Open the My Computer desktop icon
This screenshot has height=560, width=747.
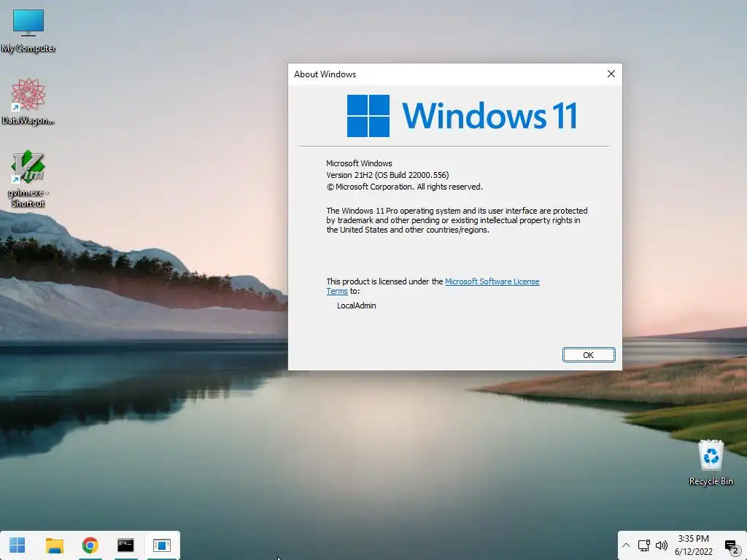click(28, 31)
